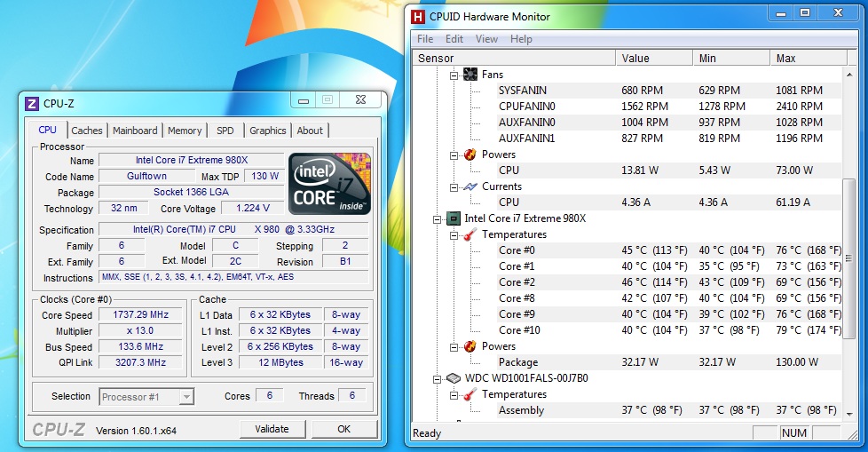Open the View menu in HWMonitor
The height and width of the screenshot is (452, 868).
coord(486,39)
